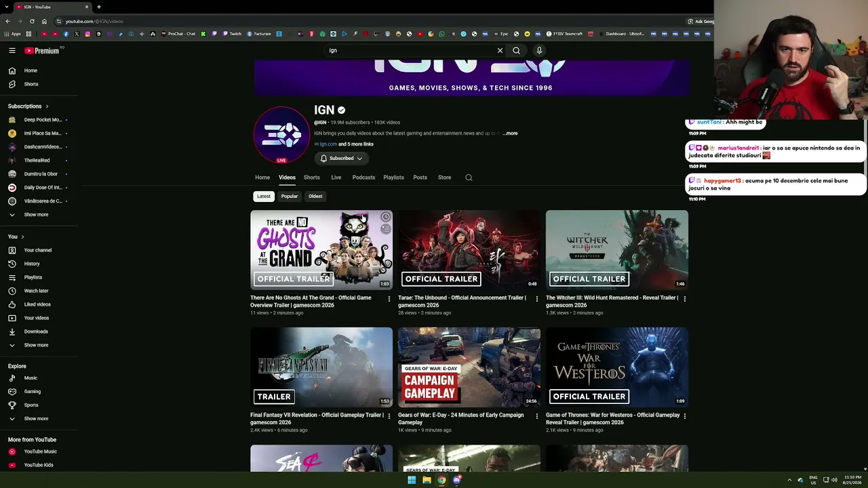Switch to the Store tab
This screenshot has height=488, width=868.
445,178
